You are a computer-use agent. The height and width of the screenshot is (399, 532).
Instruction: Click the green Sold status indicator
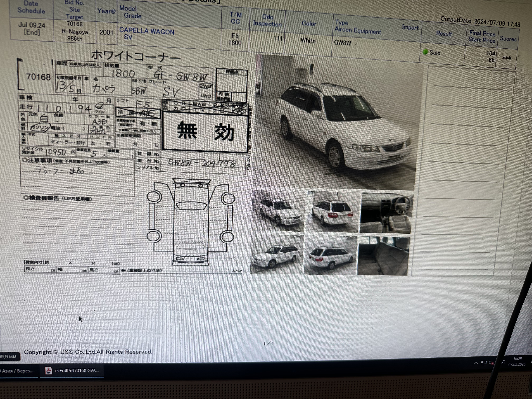click(x=425, y=52)
